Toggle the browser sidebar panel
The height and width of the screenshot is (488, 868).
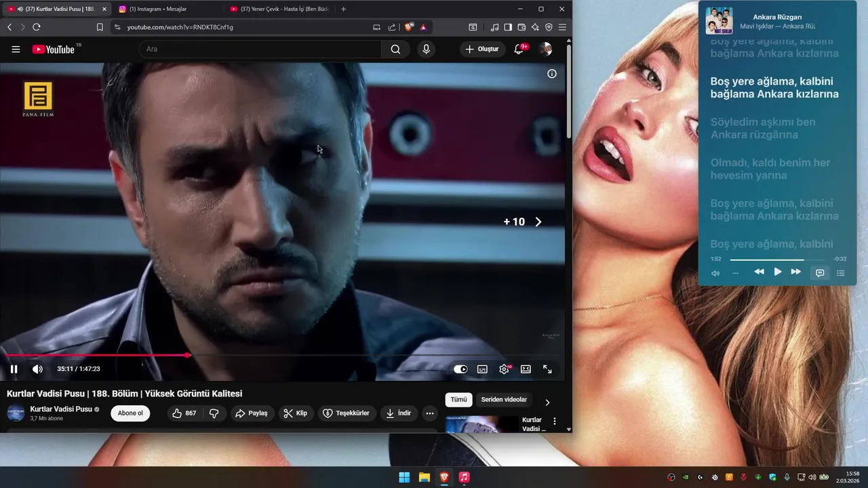(508, 27)
